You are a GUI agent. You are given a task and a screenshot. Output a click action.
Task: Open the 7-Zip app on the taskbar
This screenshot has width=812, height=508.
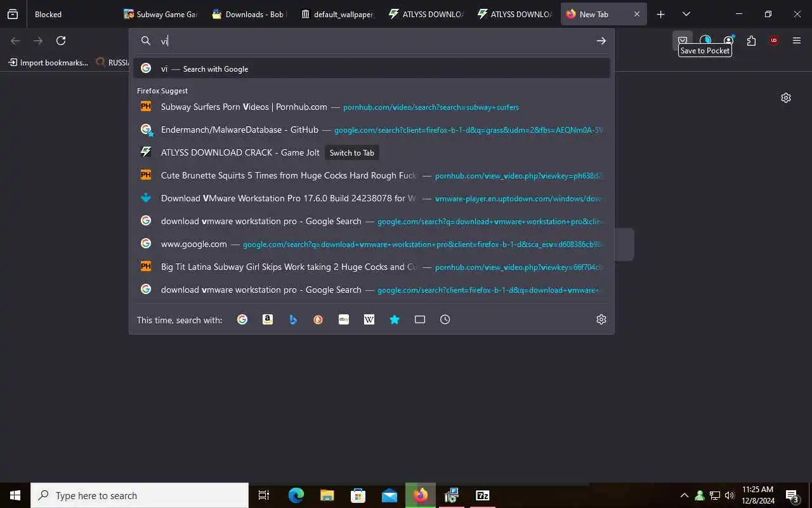482,495
